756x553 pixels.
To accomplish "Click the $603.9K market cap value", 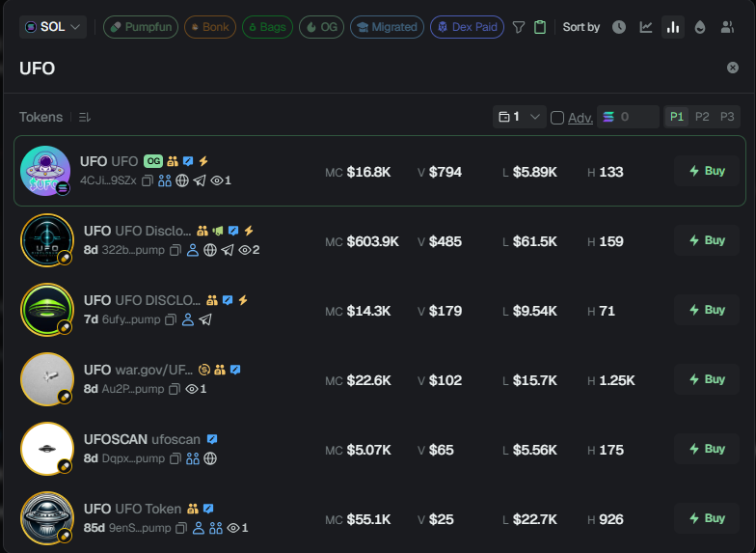I will point(372,241).
